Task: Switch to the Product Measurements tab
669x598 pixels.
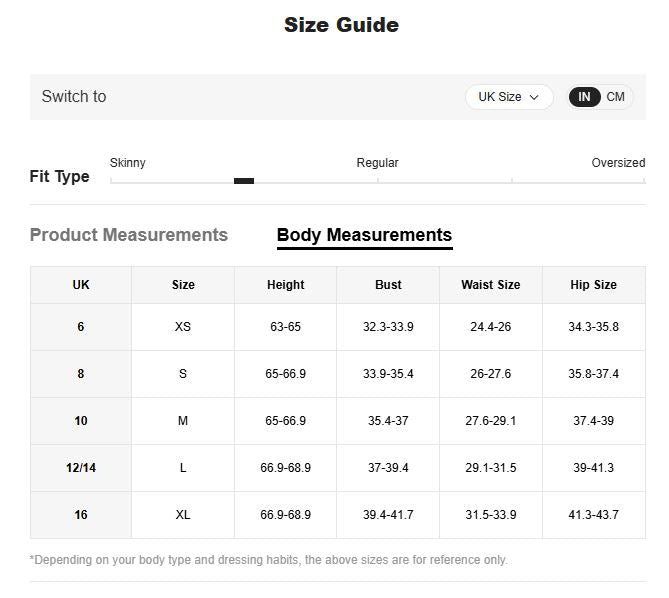Action: 129,235
